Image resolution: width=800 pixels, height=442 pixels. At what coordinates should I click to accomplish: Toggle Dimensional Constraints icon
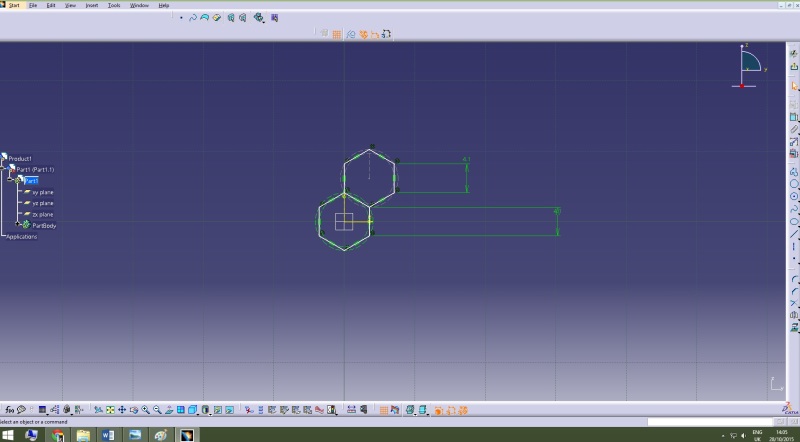[x=375, y=34]
